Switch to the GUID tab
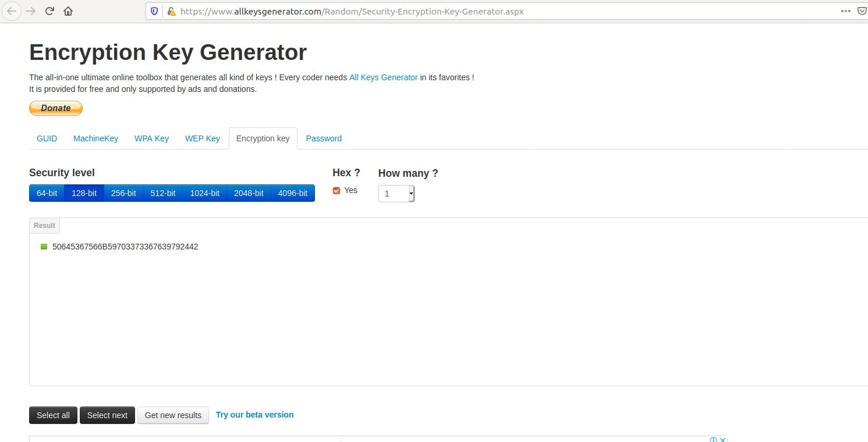The width and height of the screenshot is (868, 442). tap(47, 138)
